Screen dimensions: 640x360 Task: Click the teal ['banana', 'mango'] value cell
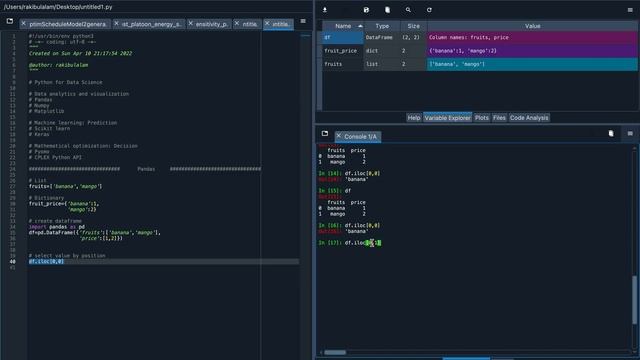[532, 64]
